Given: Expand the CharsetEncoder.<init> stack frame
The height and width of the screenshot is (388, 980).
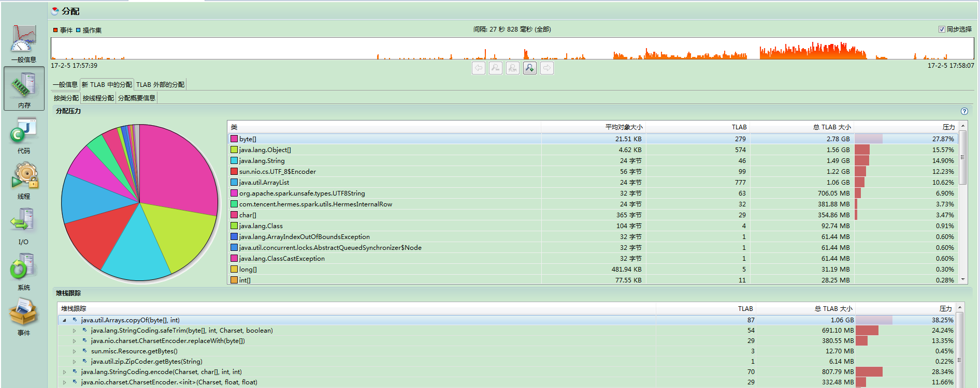Looking at the screenshot, I should click(64, 382).
